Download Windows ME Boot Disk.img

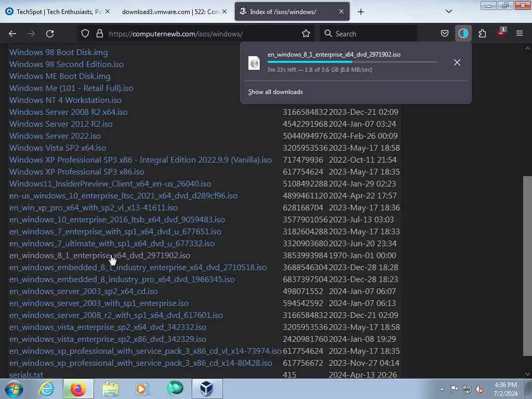coord(60,76)
